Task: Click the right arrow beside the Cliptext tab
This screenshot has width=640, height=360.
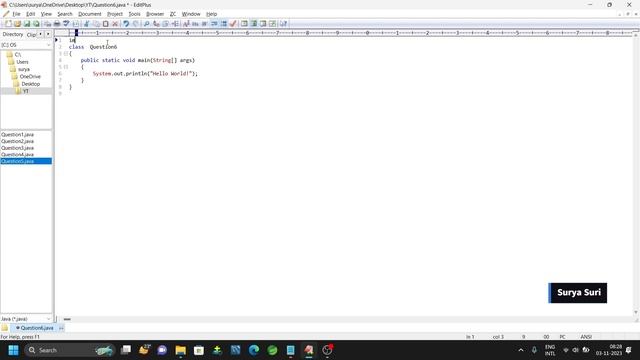Action: pyautogui.click(x=48, y=34)
